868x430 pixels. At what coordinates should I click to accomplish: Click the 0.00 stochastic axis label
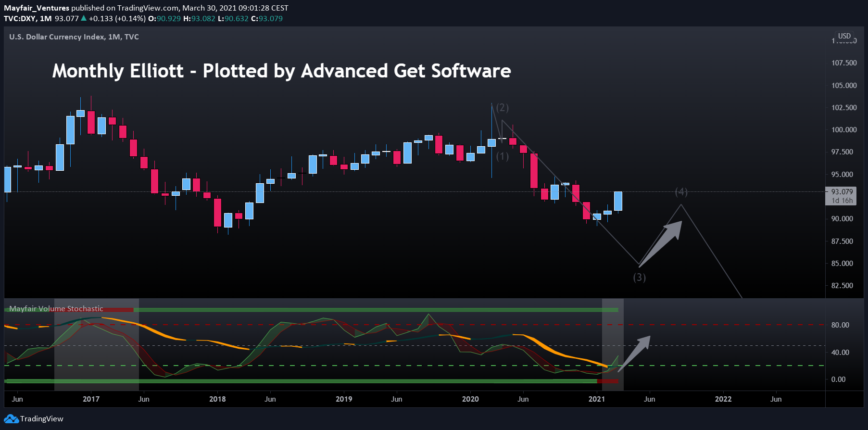tap(838, 379)
